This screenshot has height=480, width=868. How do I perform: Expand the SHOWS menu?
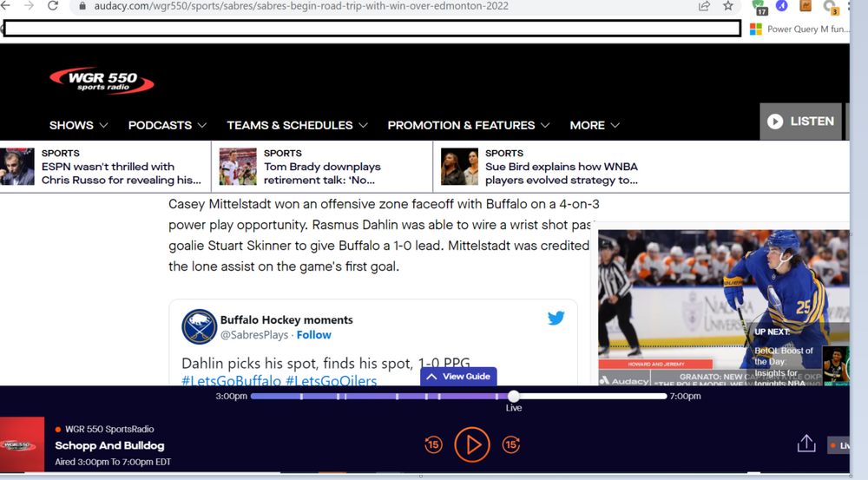(78, 125)
